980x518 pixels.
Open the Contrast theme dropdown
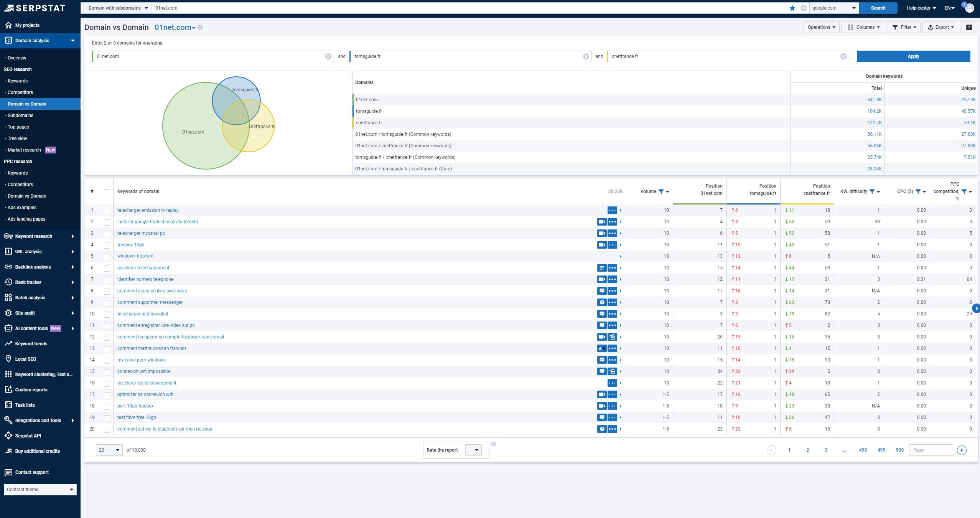tap(40, 490)
